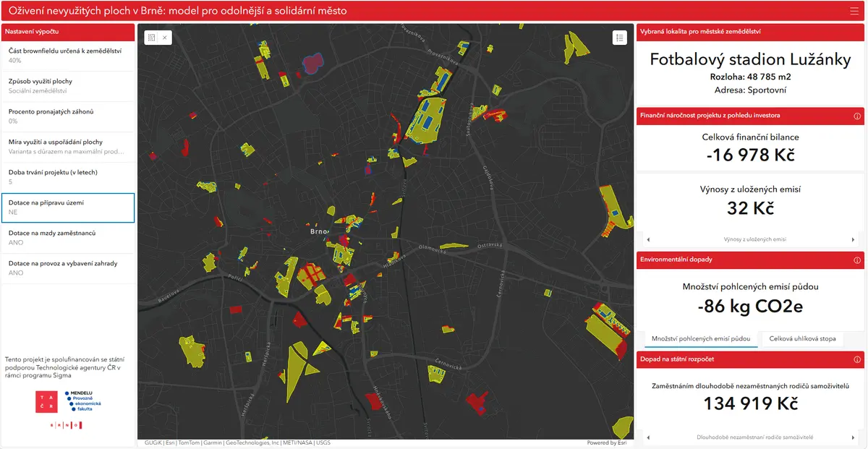The width and height of the screenshot is (868, 449).
Task: Switch to Celková uhlíková stopa tab
Action: (802, 338)
